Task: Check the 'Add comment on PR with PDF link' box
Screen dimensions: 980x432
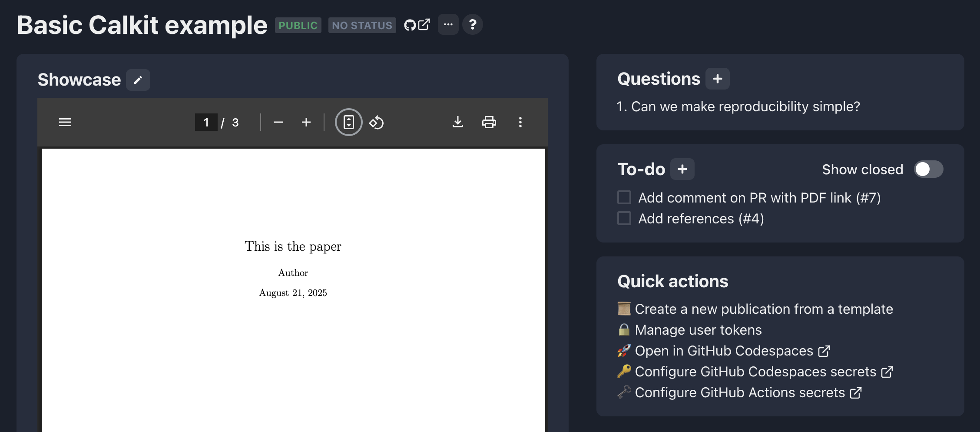Action: coord(624,197)
